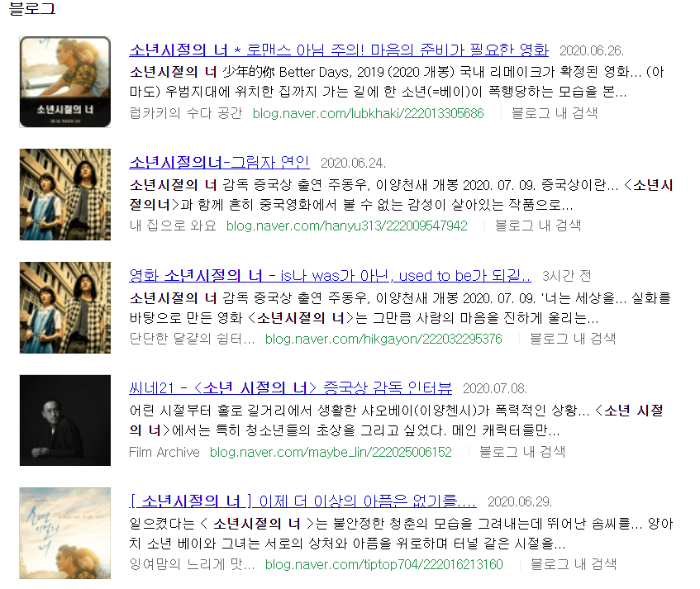The height and width of the screenshot is (589, 700).
Task: Click the '3시간 전' timestamp
Action: pos(566,276)
